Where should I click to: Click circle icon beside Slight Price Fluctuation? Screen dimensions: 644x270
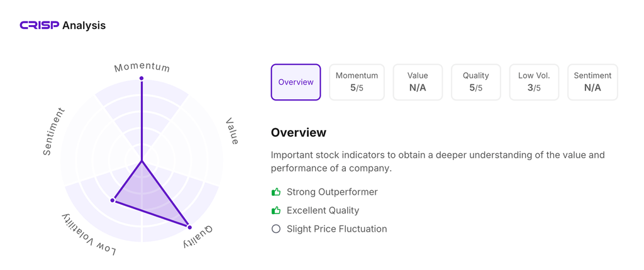(x=276, y=229)
